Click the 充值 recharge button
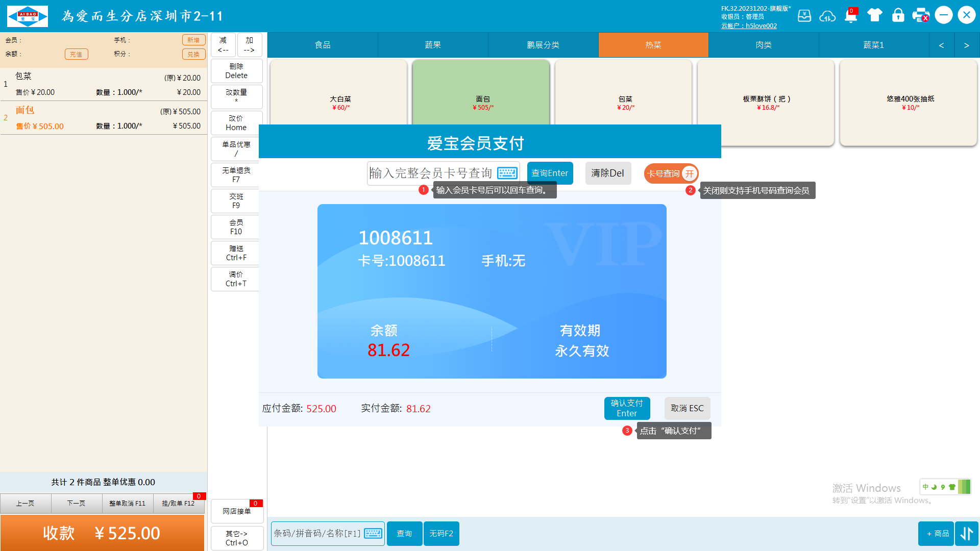980x551 pixels. click(x=76, y=55)
